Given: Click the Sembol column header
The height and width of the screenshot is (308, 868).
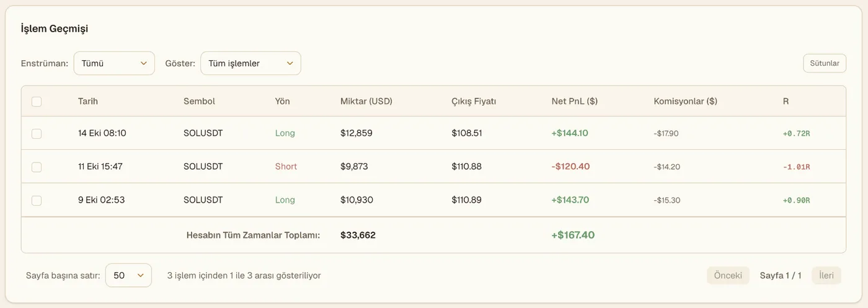Looking at the screenshot, I should coord(199,101).
